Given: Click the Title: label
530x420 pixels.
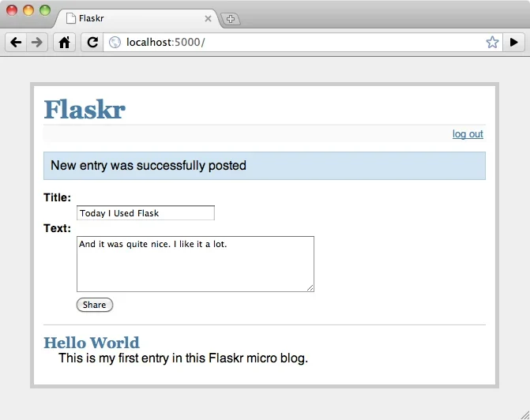Looking at the screenshot, I should click(58, 197).
